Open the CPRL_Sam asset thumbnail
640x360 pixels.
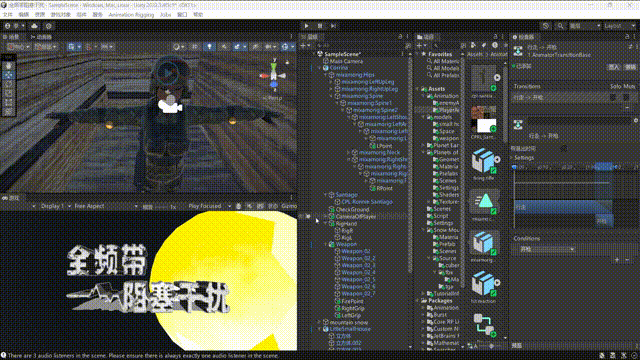[484, 120]
